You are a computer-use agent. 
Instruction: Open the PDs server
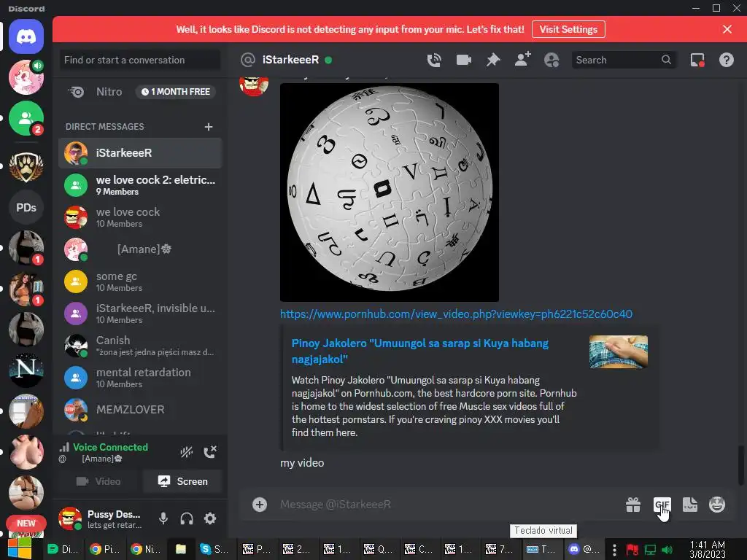pyautogui.click(x=26, y=208)
